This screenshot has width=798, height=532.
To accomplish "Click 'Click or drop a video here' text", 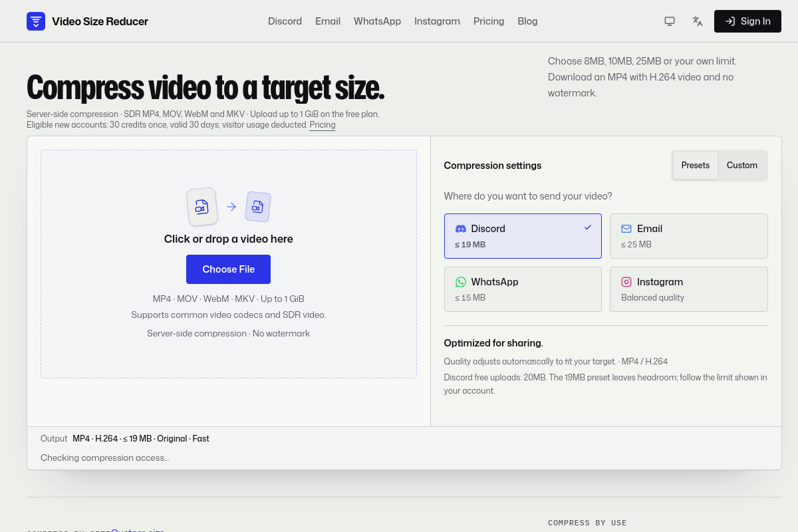I will pyautogui.click(x=229, y=239).
